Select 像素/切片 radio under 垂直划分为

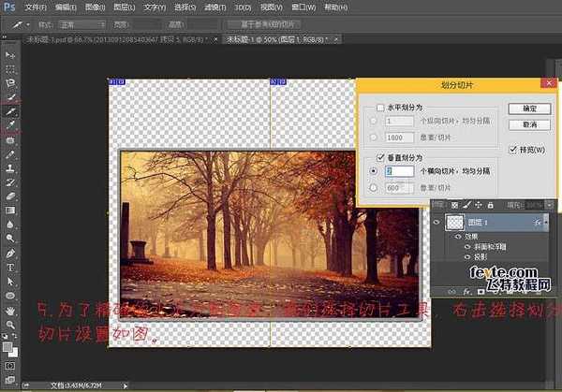(375, 187)
